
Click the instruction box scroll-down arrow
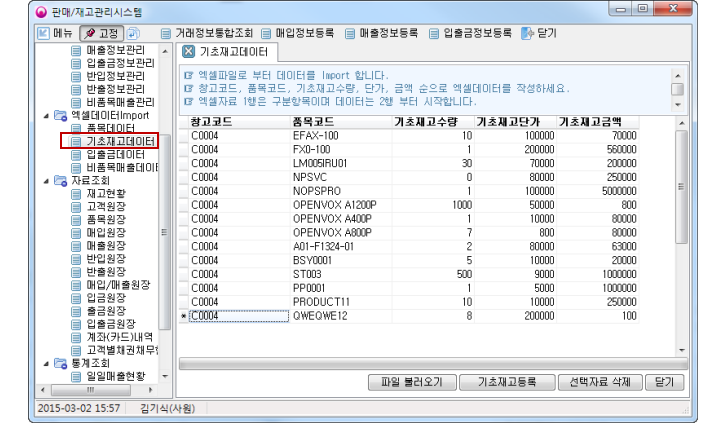678,105
